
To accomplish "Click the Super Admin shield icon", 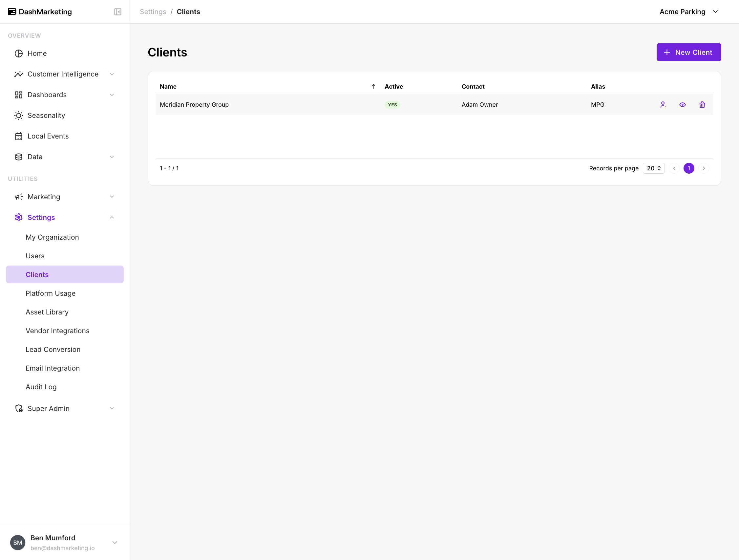I will point(19,409).
